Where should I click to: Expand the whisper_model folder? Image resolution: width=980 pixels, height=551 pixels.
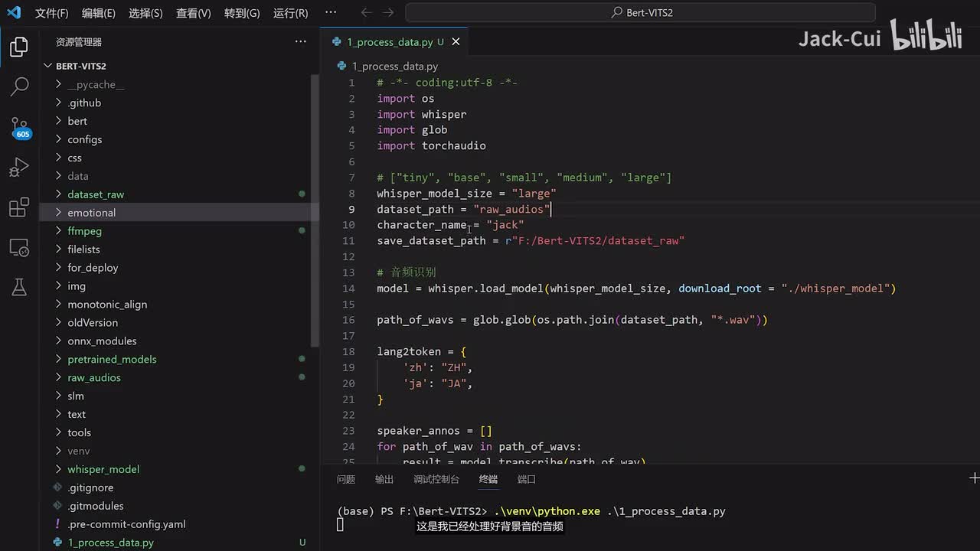tap(103, 469)
